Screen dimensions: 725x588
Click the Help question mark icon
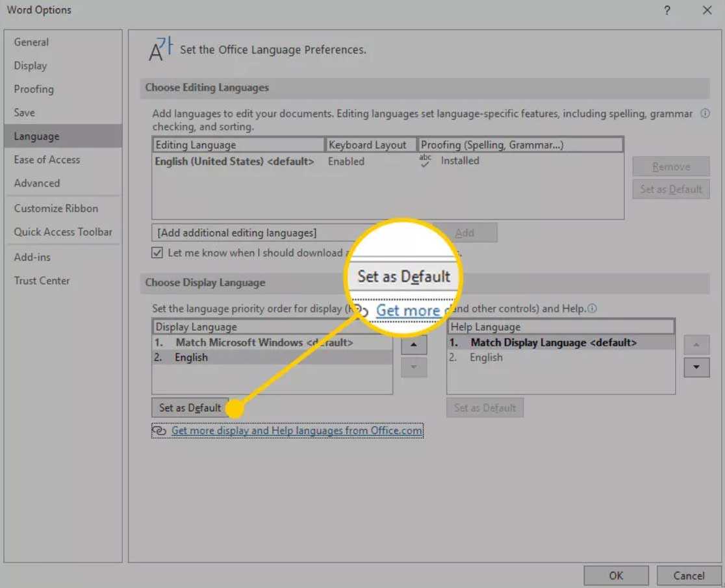tap(667, 10)
